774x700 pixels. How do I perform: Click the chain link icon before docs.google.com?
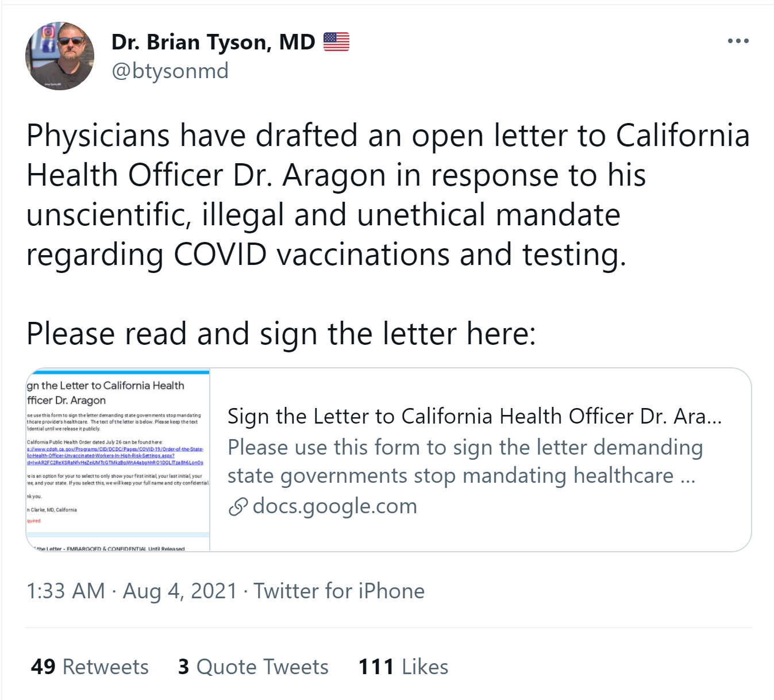(237, 507)
